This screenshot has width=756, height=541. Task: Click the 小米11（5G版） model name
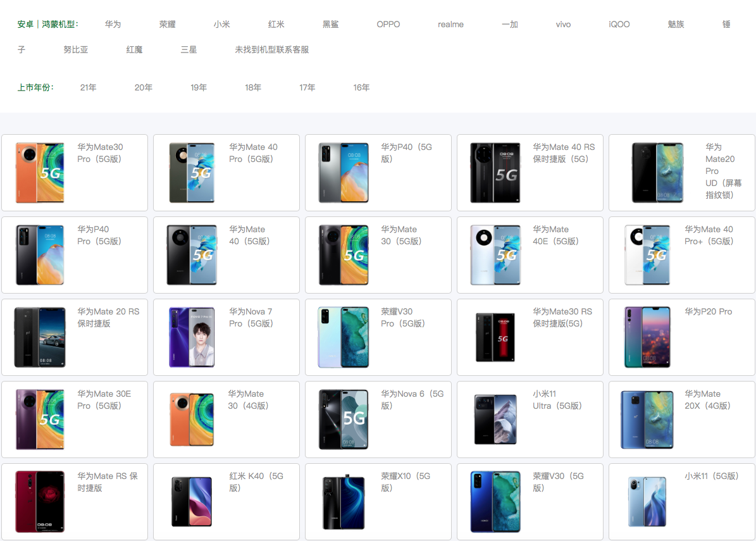[712, 476]
